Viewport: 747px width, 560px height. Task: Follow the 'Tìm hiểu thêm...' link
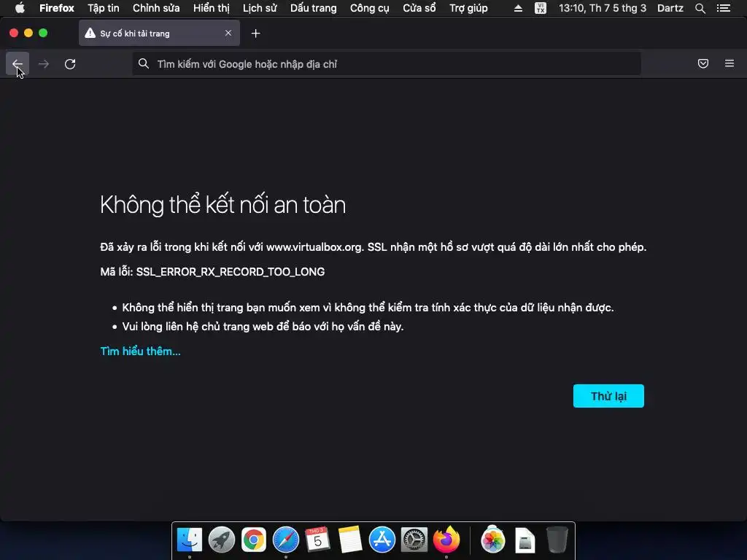click(x=140, y=351)
